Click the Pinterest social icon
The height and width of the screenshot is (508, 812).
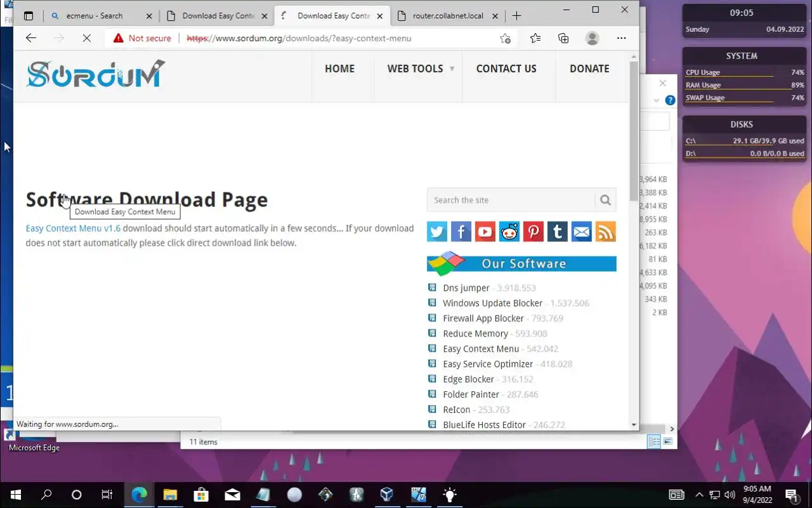pos(534,232)
